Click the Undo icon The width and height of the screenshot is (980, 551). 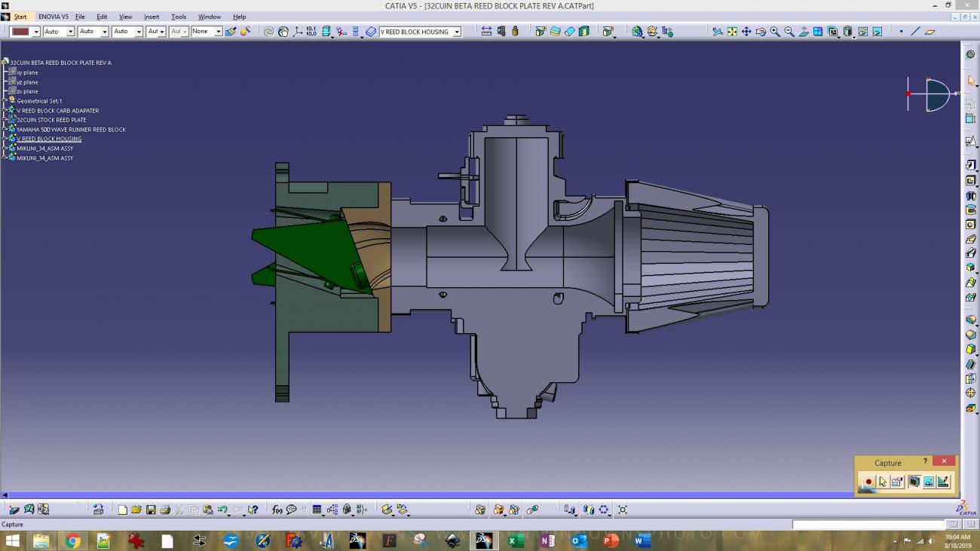pyautogui.click(x=222, y=510)
